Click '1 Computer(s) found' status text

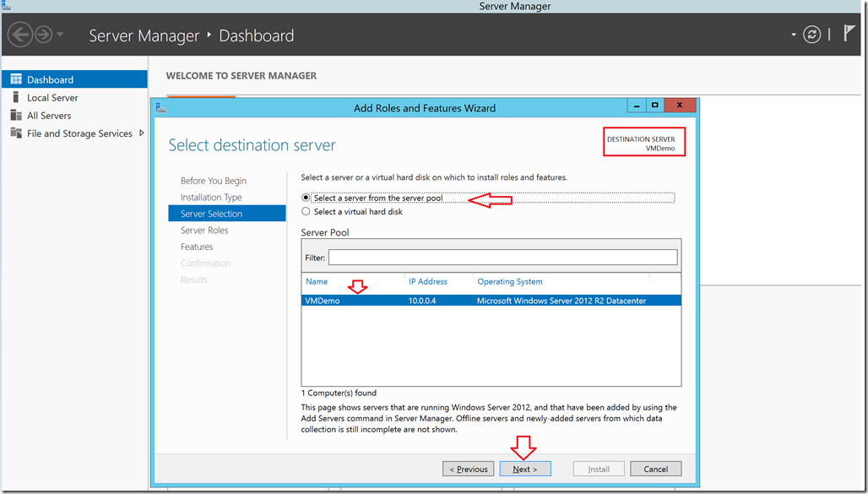(x=339, y=393)
